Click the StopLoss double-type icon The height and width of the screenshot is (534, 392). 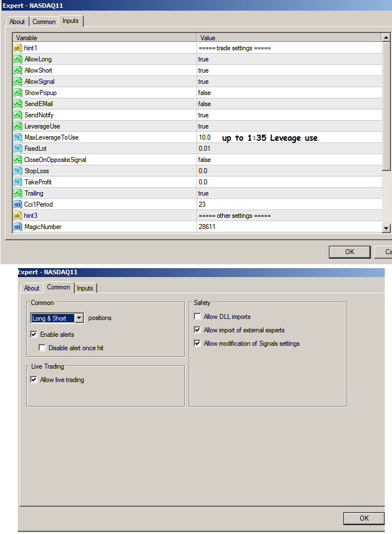tap(18, 171)
